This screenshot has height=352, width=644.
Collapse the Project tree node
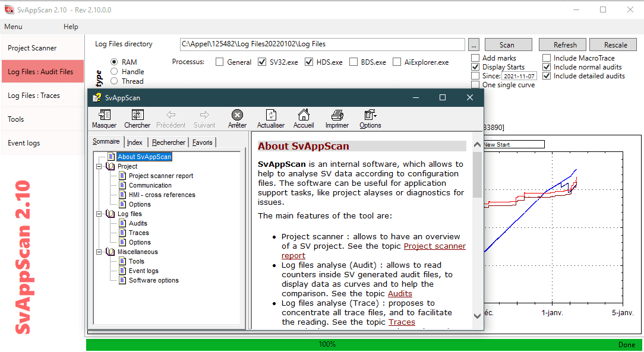[x=99, y=167]
